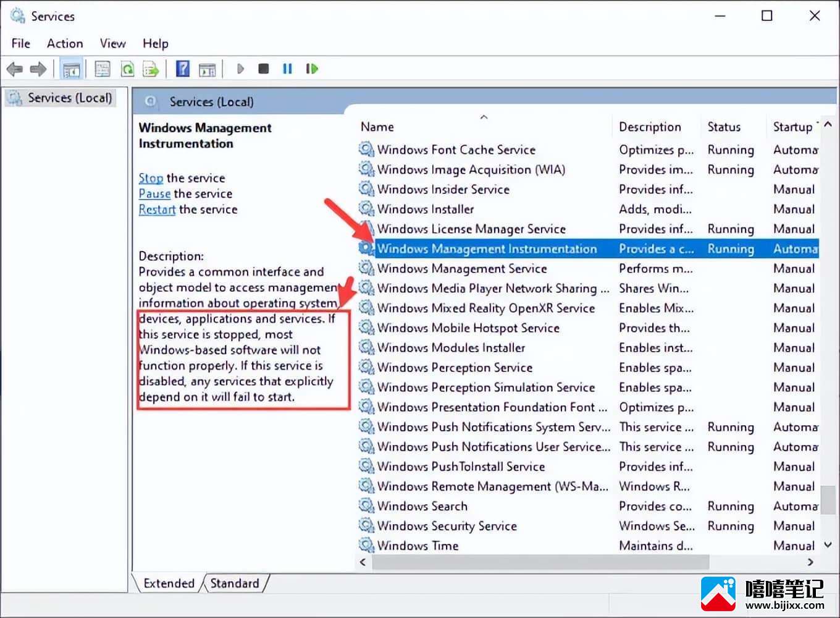Open the Action menu

click(65, 43)
